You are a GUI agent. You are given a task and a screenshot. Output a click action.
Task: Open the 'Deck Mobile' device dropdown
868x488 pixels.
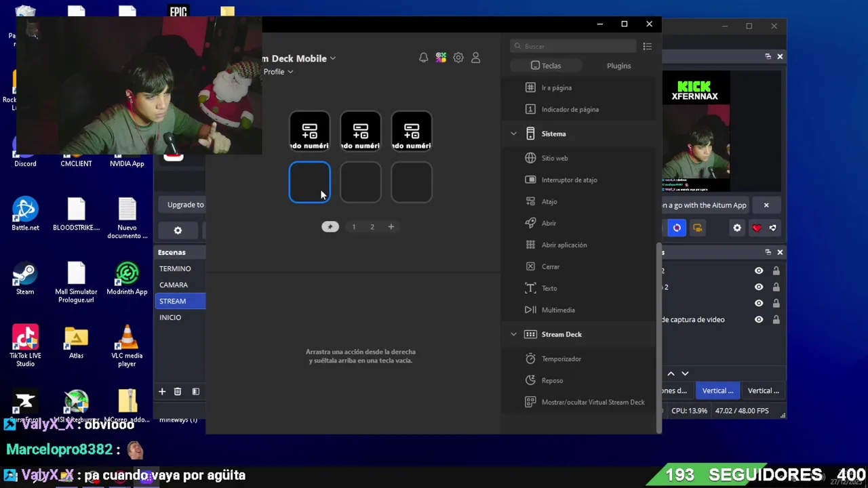pos(299,58)
